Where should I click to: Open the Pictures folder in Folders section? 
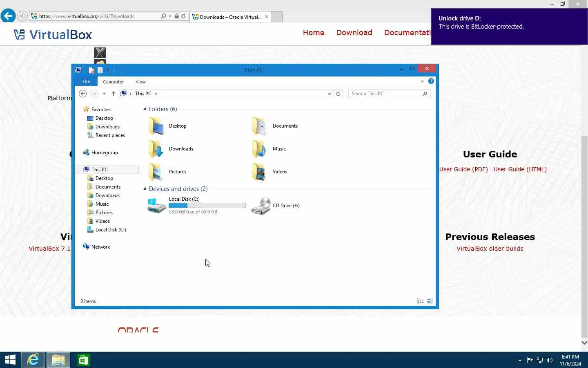click(167, 172)
